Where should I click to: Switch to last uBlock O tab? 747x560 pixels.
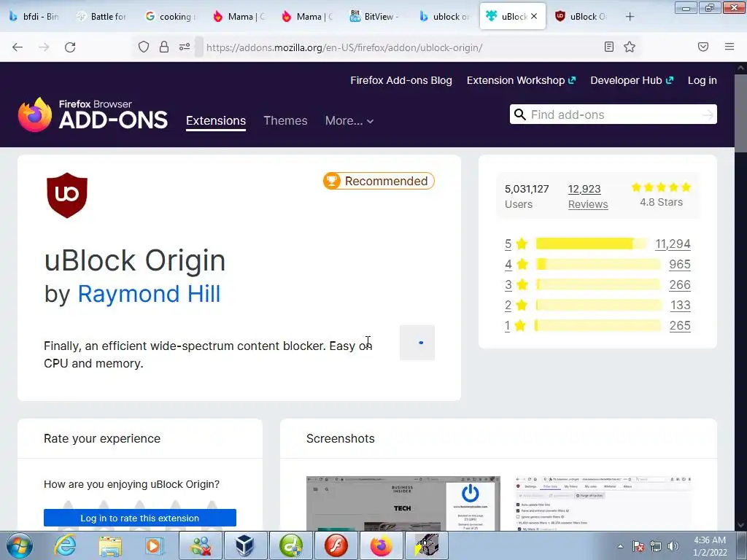pyautogui.click(x=582, y=17)
